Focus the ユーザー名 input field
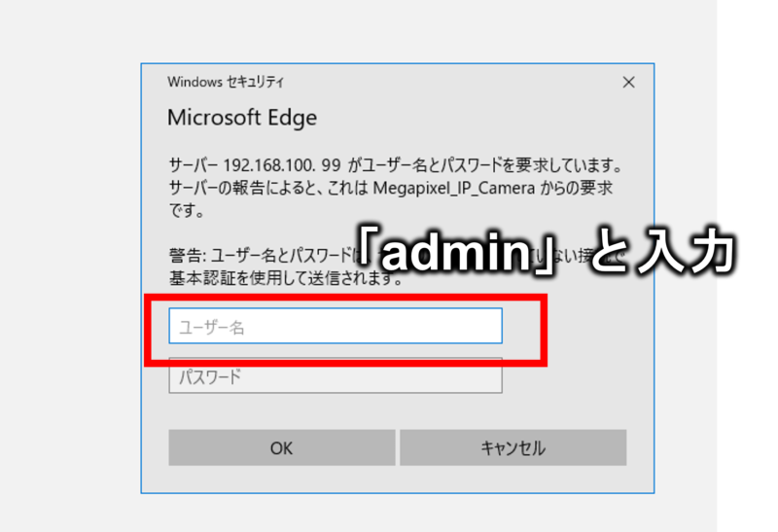The image size is (778, 532). tap(336, 326)
